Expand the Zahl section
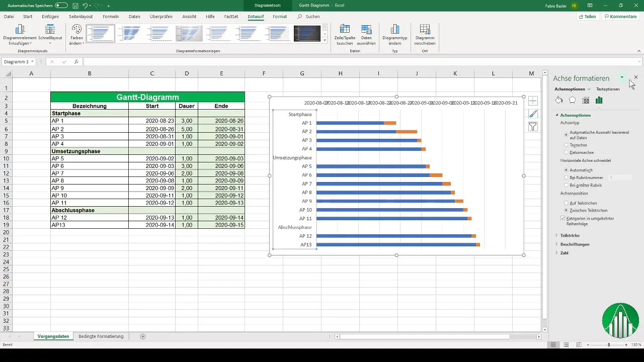Screen dimensions: 644x362 point(557,253)
